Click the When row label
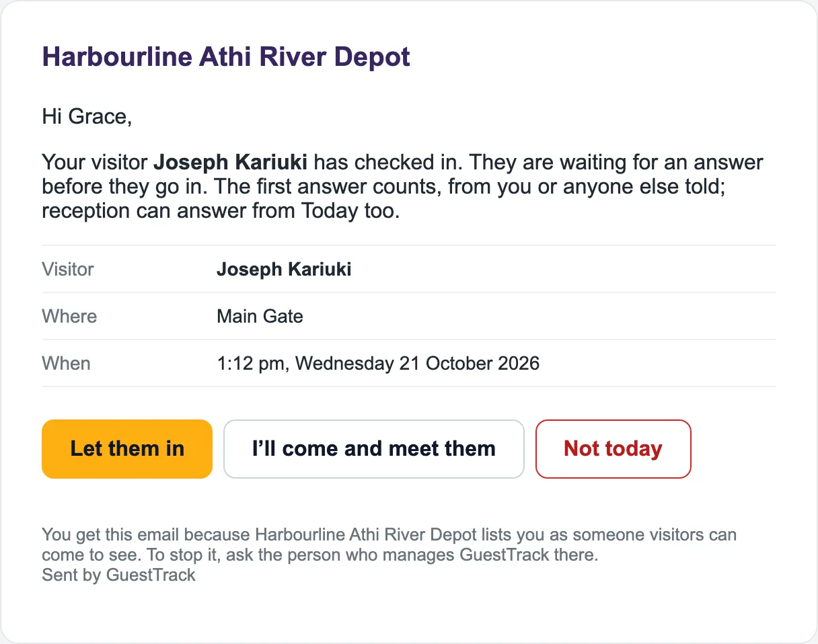 (x=66, y=364)
